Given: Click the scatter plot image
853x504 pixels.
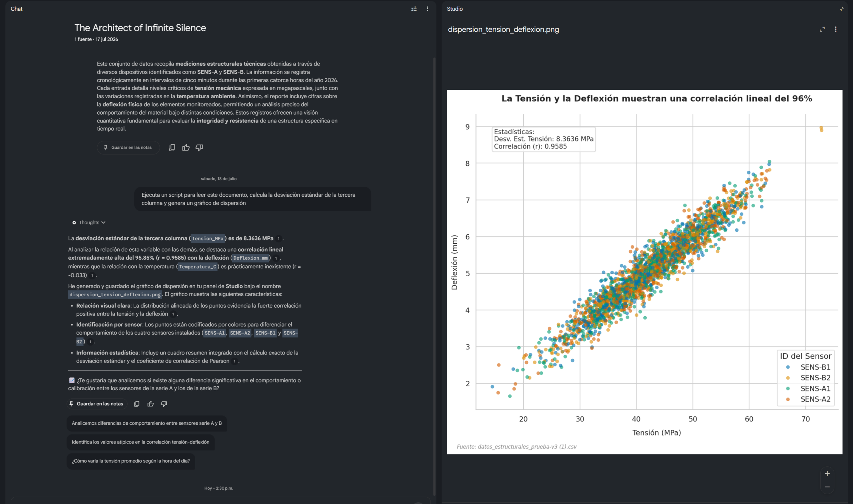Looking at the screenshot, I should point(644,272).
